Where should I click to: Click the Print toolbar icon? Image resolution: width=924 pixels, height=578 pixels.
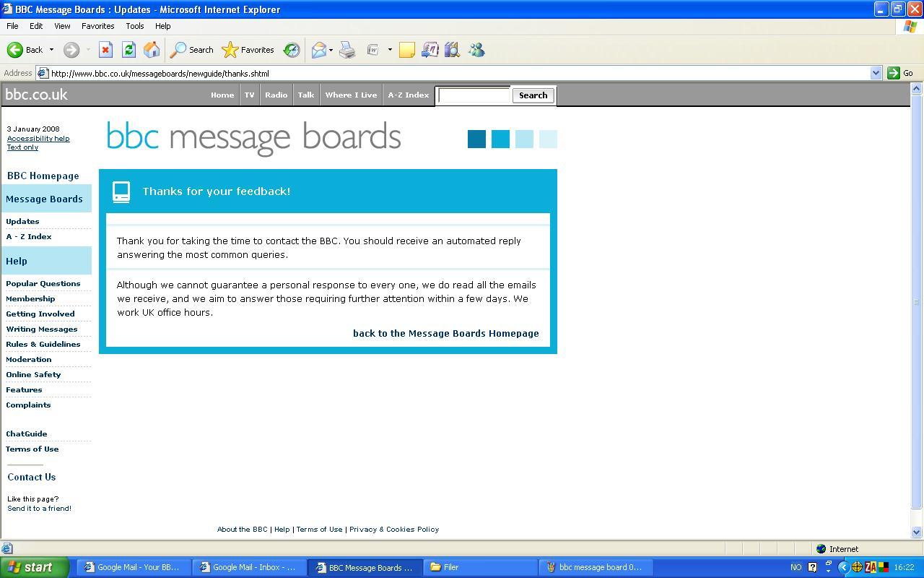(x=347, y=50)
